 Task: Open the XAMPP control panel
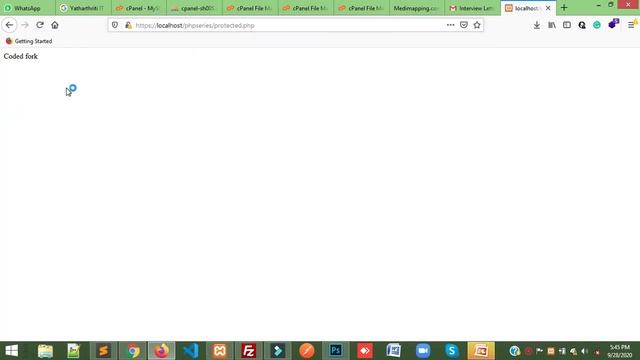(220, 351)
